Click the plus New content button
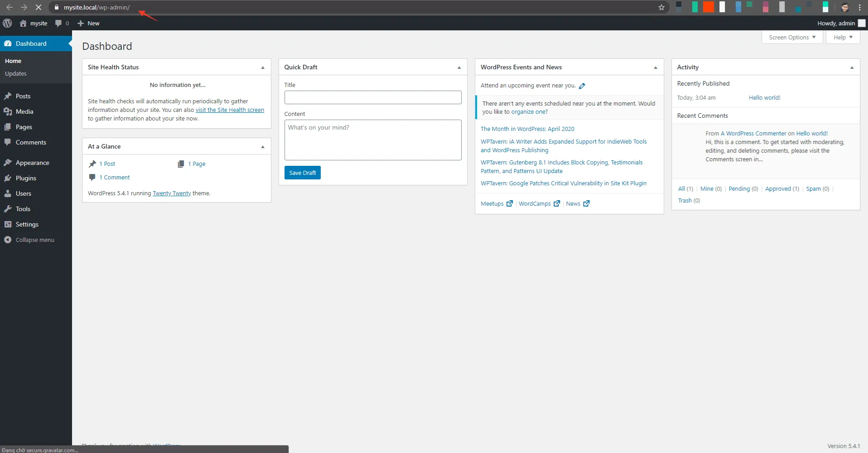The width and height of the screenshot is (868, 453). tap(88, 23)
